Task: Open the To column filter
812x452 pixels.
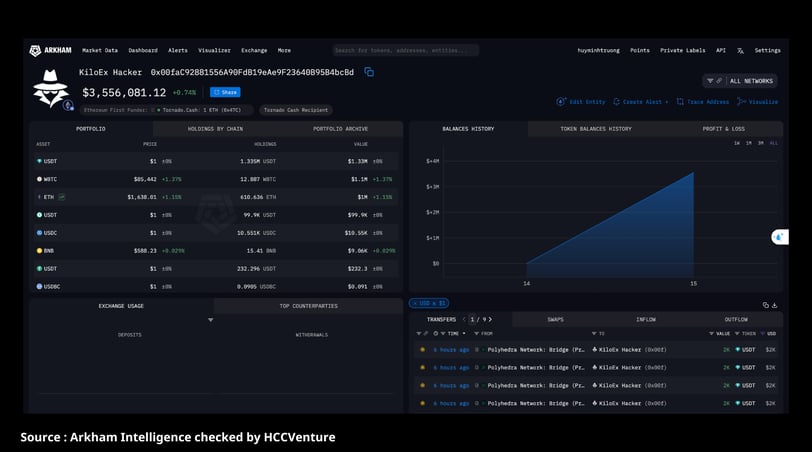Action: pos(594,333)
